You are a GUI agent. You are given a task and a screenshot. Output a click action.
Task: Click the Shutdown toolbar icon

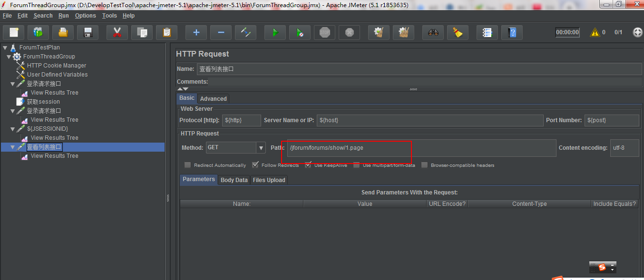pos(349,32)
